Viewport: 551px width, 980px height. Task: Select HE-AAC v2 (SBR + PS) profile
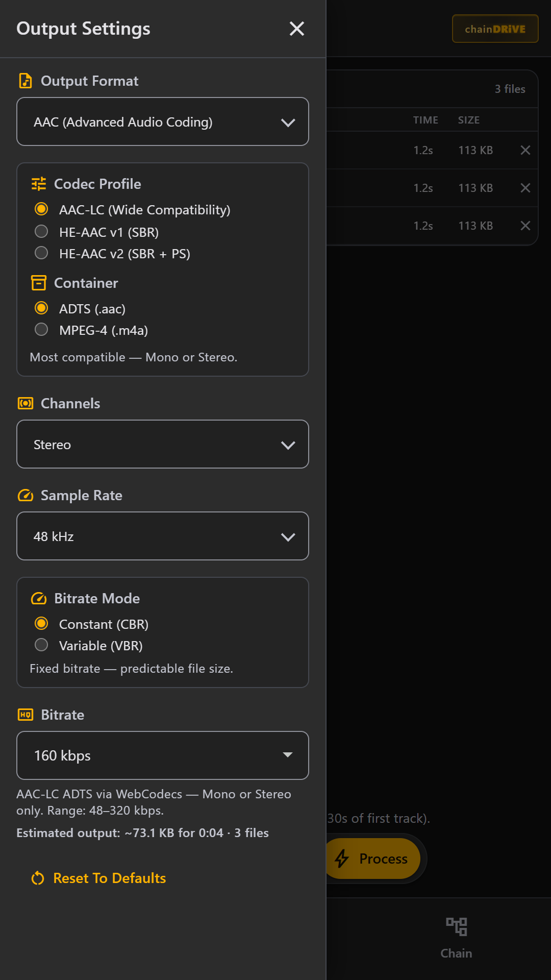[x=112, y=253]
